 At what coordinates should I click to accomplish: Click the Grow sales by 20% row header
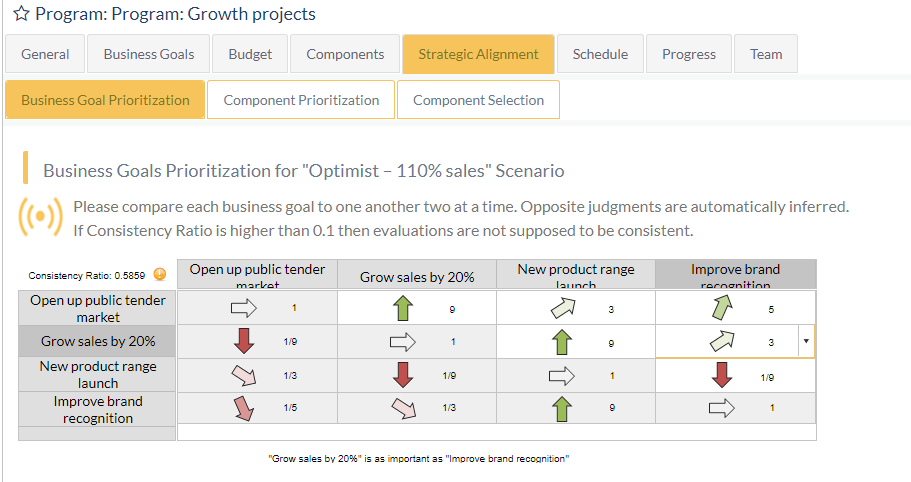[x=98, y=342]
